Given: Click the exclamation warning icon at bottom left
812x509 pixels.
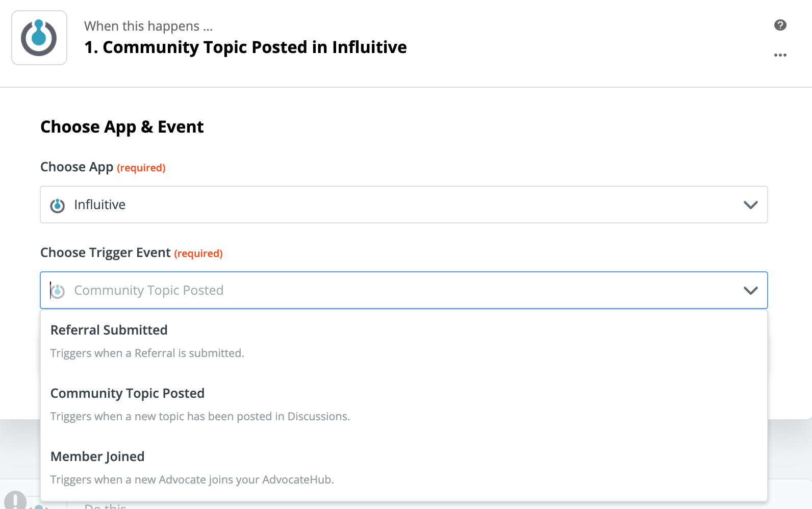Looking at the screenshot, I should pos(15,500).
